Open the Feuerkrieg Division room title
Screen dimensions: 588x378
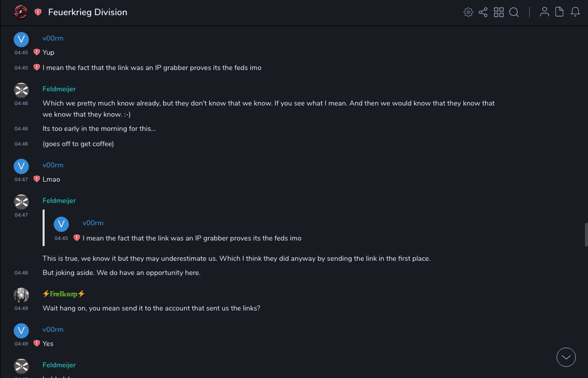tap(88, 12)
